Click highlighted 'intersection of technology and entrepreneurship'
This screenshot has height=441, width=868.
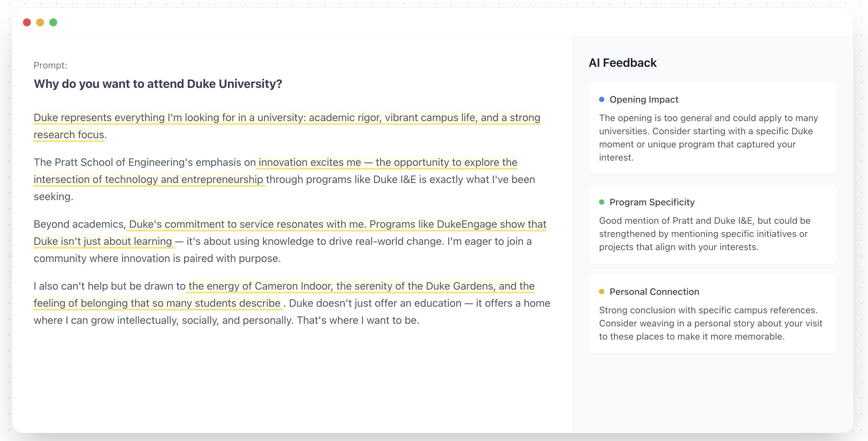pos(148,180)
